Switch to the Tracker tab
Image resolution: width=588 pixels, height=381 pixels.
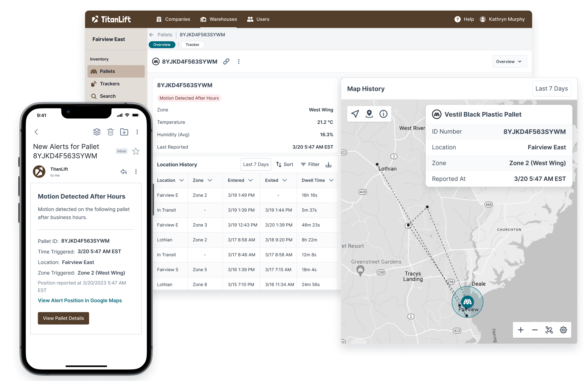point(192,45)
